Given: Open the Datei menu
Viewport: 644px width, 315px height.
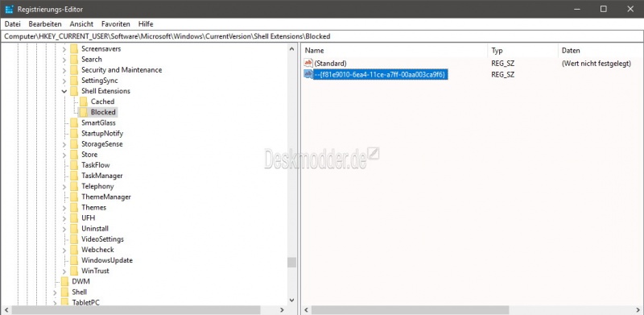Looking at the screenshot, I should [x=12, y=24].
